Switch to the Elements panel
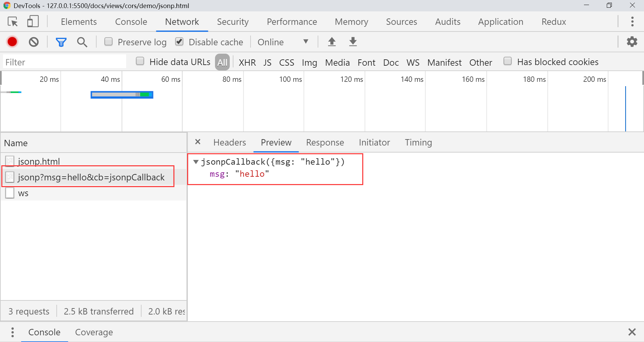The width and height of the screenshot is (644, 342). 79,22
